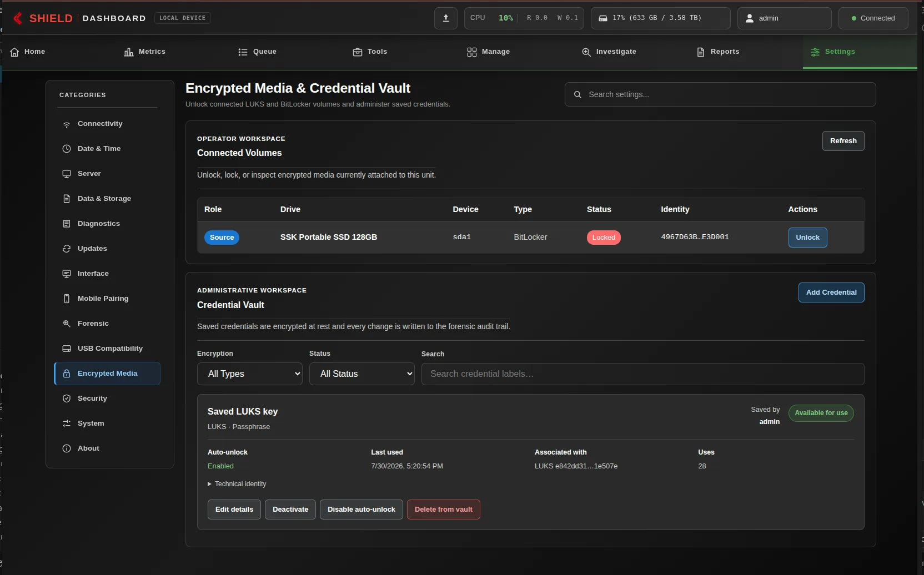This screenshot has width=924, height=575.
Task: Disable auto-unlock for the LUKS key
Action: [x=361, y=510]
